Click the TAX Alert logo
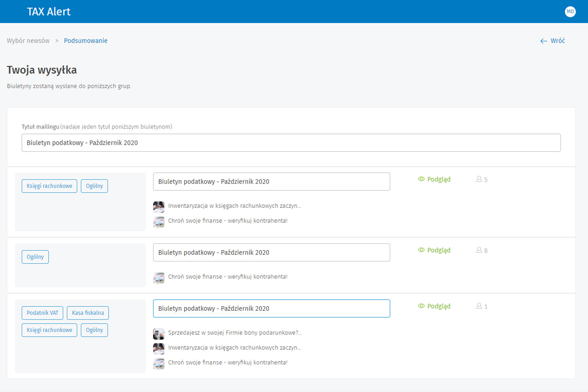The height and width of the screenshot is (392, 588). pos(49,11)
